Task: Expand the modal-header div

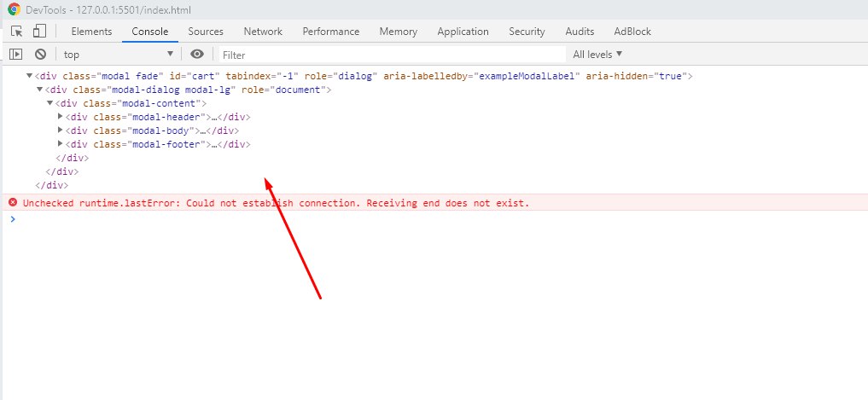Action: pos(61,117)
